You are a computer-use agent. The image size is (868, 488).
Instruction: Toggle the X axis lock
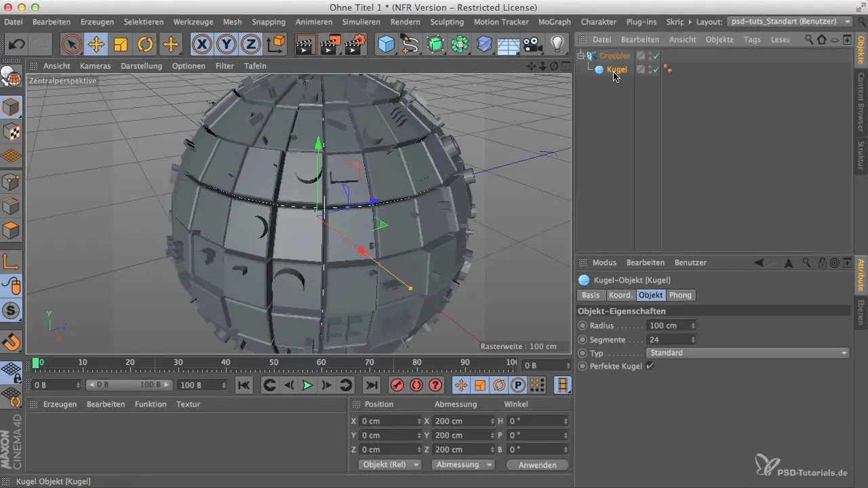(202, 45)
